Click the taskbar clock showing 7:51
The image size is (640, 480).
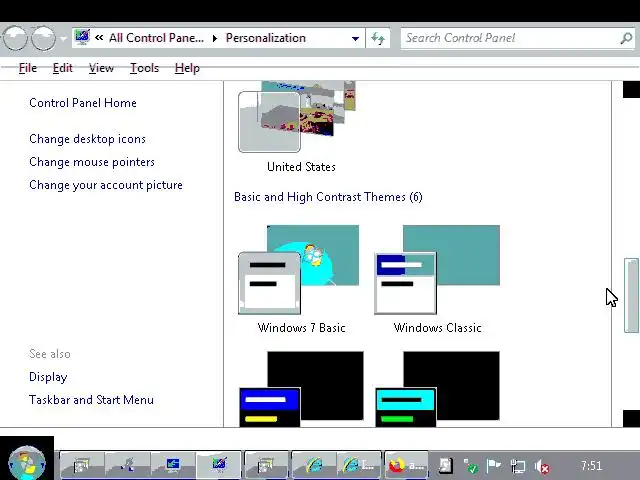pos(591,465)
